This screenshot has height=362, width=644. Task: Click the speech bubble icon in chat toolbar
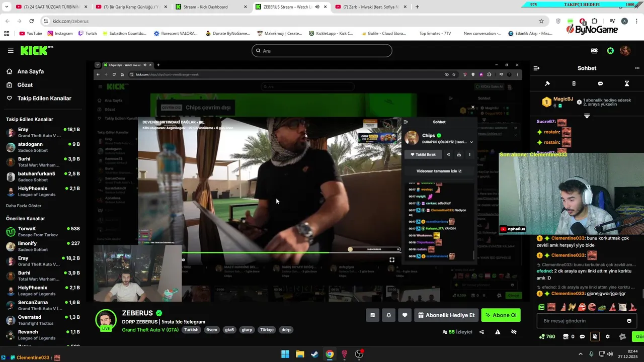[600, 83]
